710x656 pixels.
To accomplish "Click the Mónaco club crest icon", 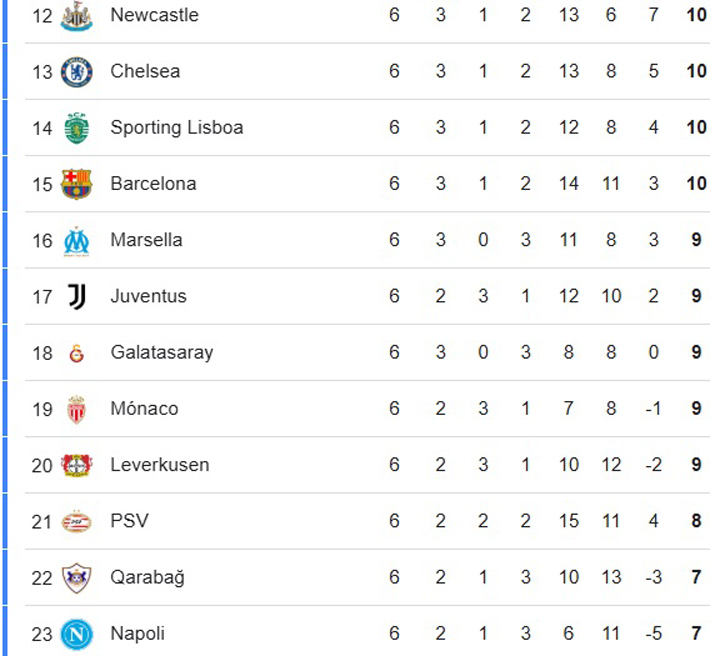I will click(76, 409).
